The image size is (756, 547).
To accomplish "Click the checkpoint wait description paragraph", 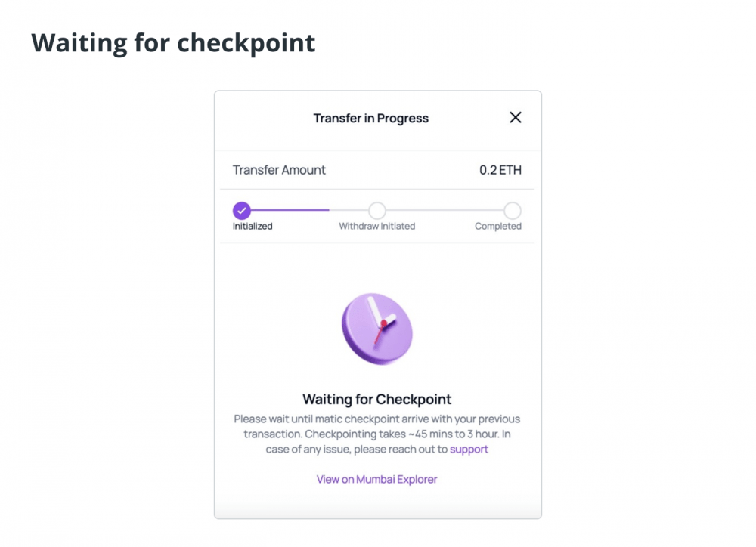I will point(377,434).
